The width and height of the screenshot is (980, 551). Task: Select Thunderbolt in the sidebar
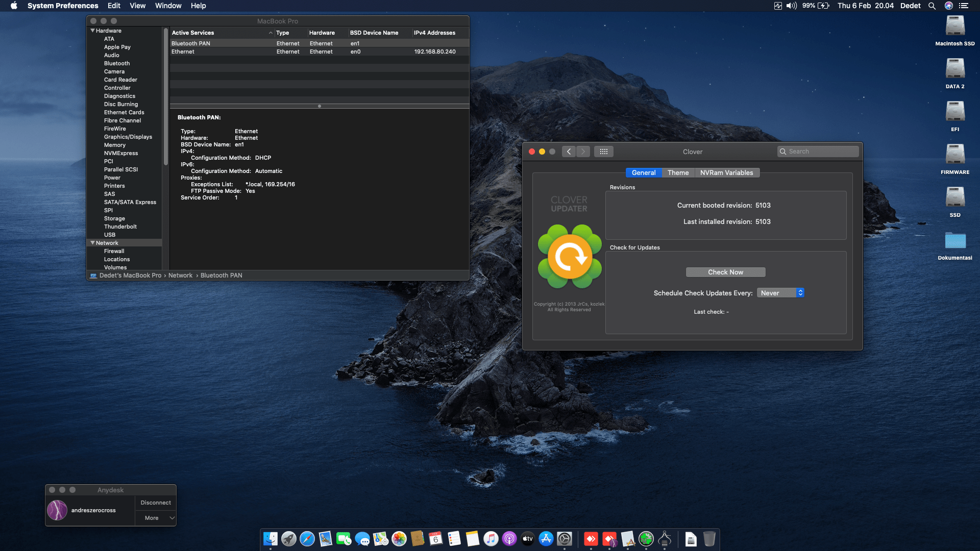coord(120,227)
